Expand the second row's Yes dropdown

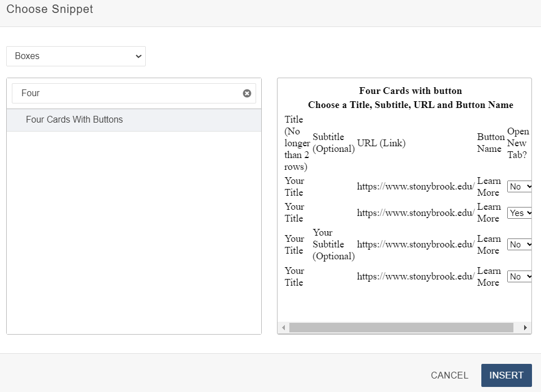[x=519, y=213]
